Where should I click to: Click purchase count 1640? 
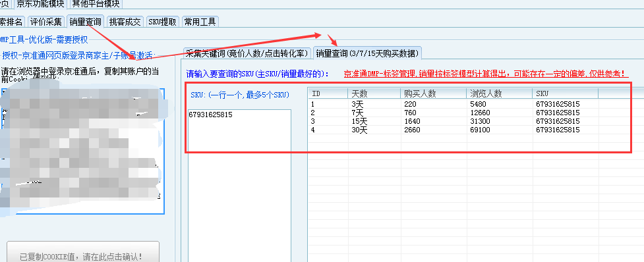(412, 121)
